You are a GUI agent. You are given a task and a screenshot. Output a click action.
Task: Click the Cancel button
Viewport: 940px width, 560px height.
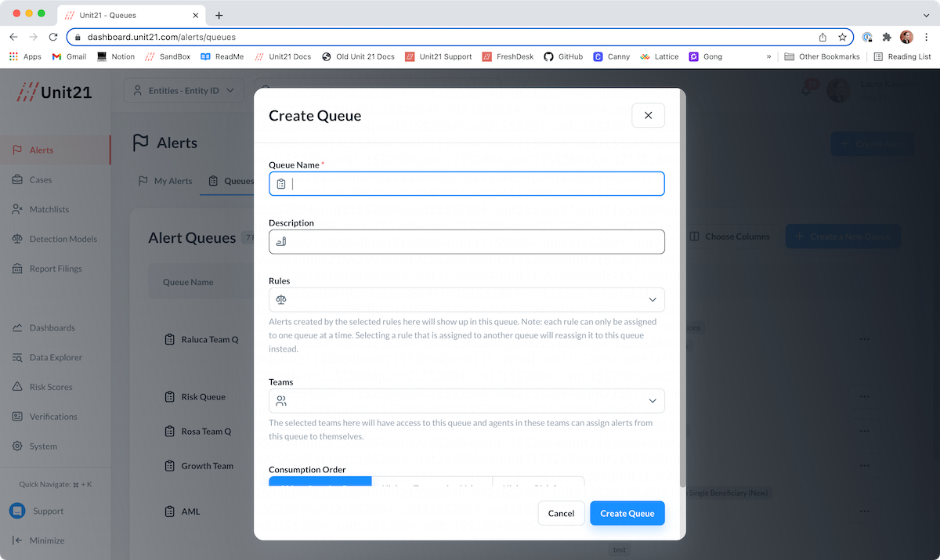[561, 513]
